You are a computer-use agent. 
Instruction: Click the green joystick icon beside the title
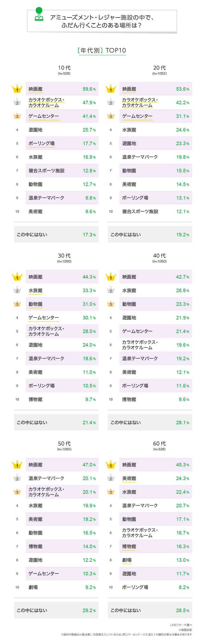(39, 14)
